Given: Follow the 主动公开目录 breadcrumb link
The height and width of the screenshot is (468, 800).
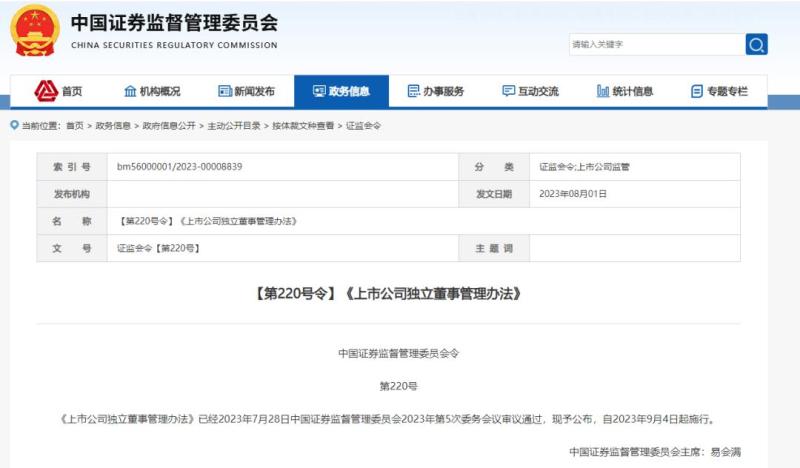Looking at the screenshot, I should [234, 126].
